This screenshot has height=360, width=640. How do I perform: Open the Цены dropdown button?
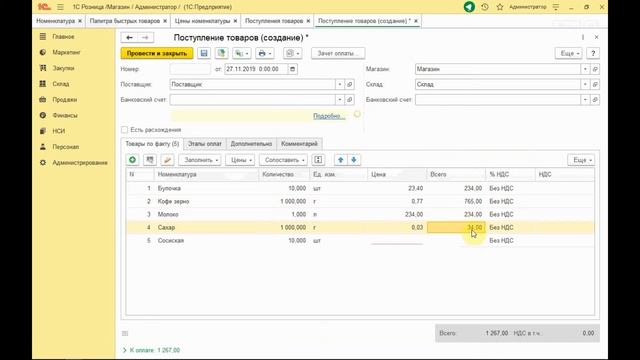point(240,160)
